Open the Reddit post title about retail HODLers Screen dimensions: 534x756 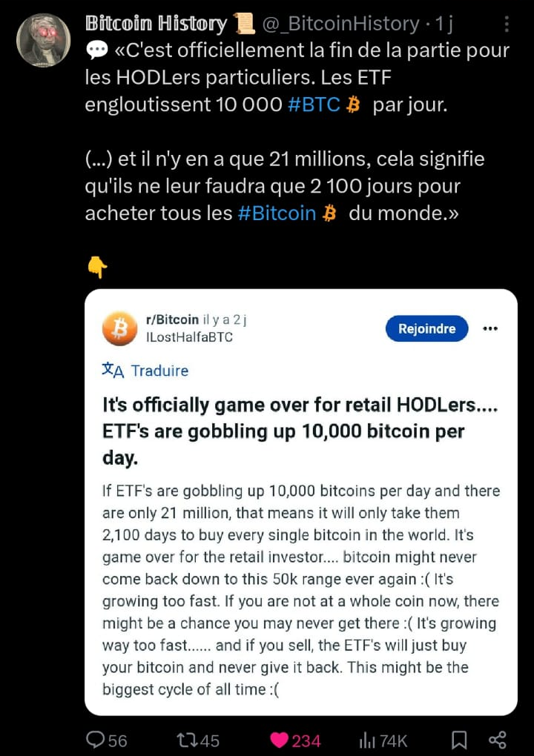300,431
